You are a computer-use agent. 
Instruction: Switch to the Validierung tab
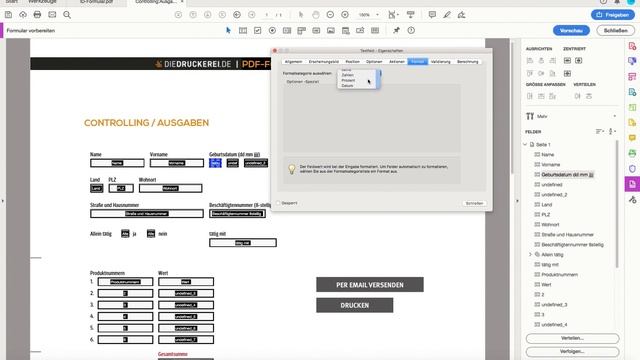(x=441, y=62)
